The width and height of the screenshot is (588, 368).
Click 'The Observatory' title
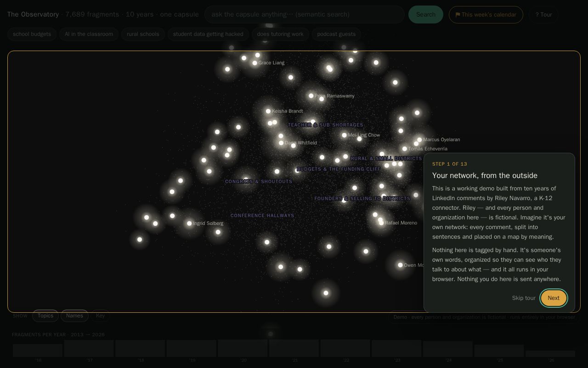pos(33,14)
